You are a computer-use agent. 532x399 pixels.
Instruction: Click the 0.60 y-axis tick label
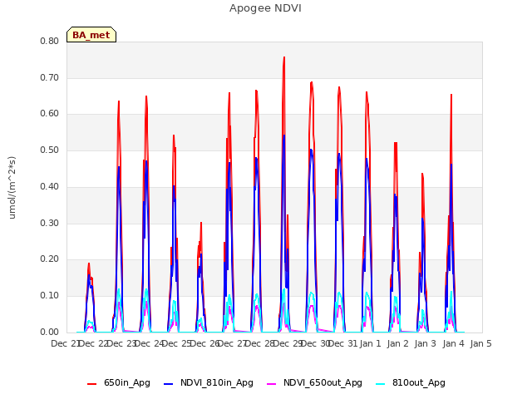pyautogui.click(x=50, y=114)
